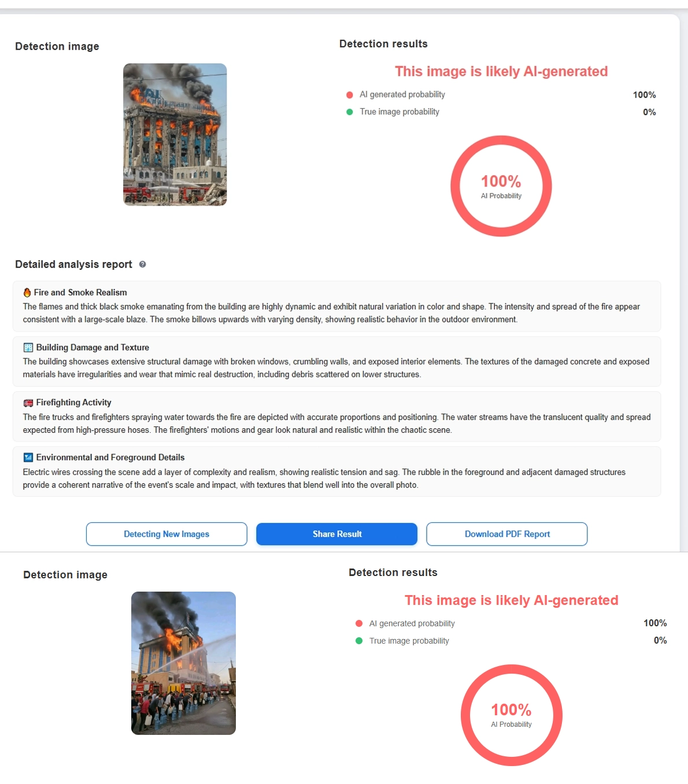688x784 pixels.
Task: Click the Building Damage and Texture heading
Action: point(93,347)
